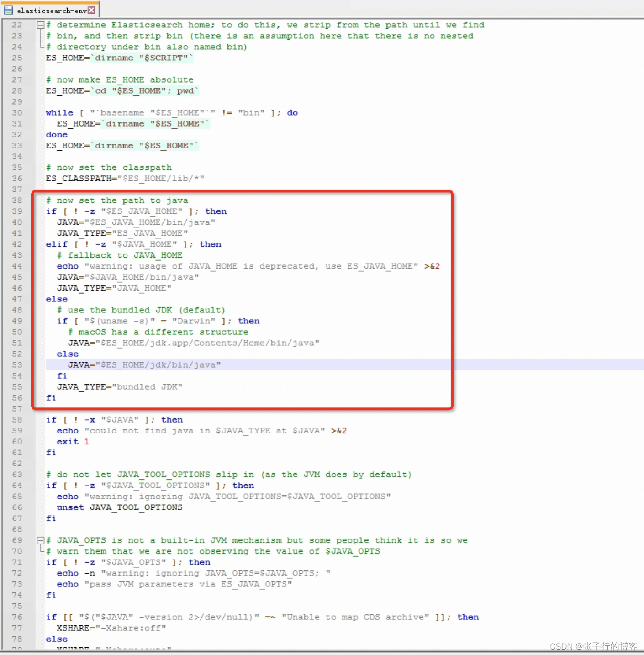Click line JAVA="$JAVA_HOME/bin/java"

click(x=128, y=277)
